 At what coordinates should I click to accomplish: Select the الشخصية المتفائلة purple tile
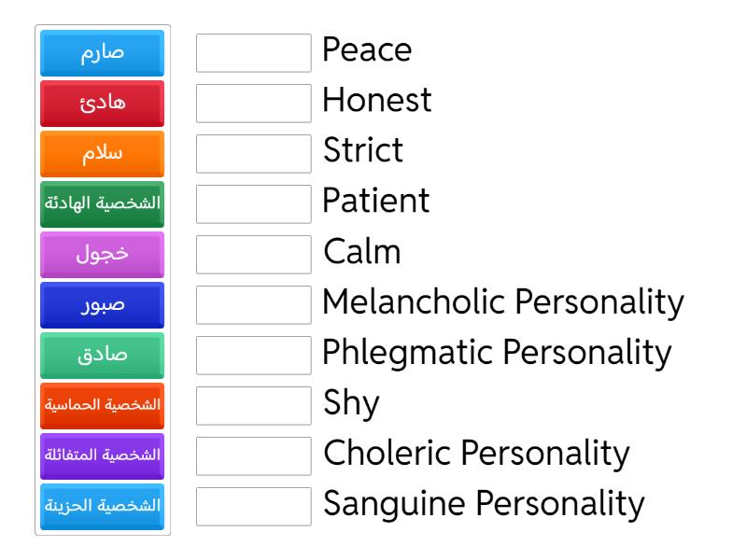(x=103, y=456)
